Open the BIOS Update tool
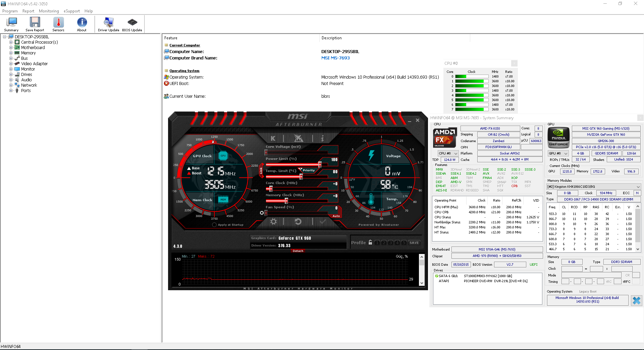The image size is (644, 350). click(x=132, y=24)
